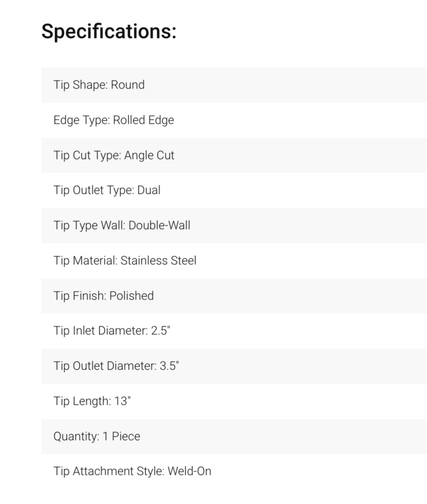Viewport: 427px width, 504px height.
Task: Click the words Stainless Steel
Action: 158,261
